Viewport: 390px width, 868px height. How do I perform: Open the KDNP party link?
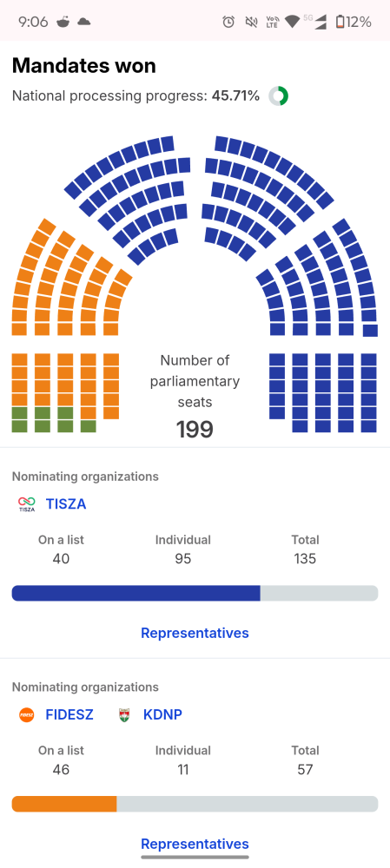pyautogui.click(x=162, y=714)
